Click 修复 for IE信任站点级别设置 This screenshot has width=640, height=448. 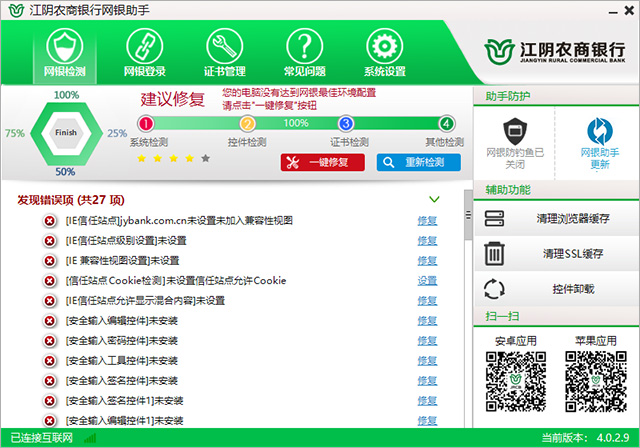pyautogui.click(x=427, y=241)
